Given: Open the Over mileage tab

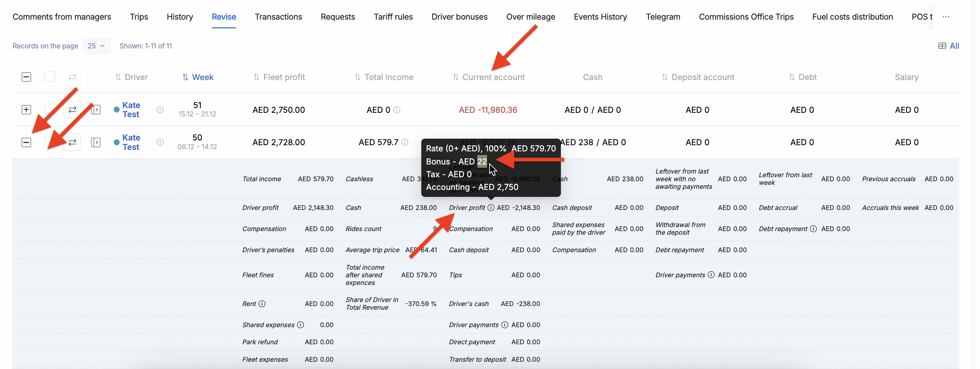Looking at the screenshot, I should (530, 17).
